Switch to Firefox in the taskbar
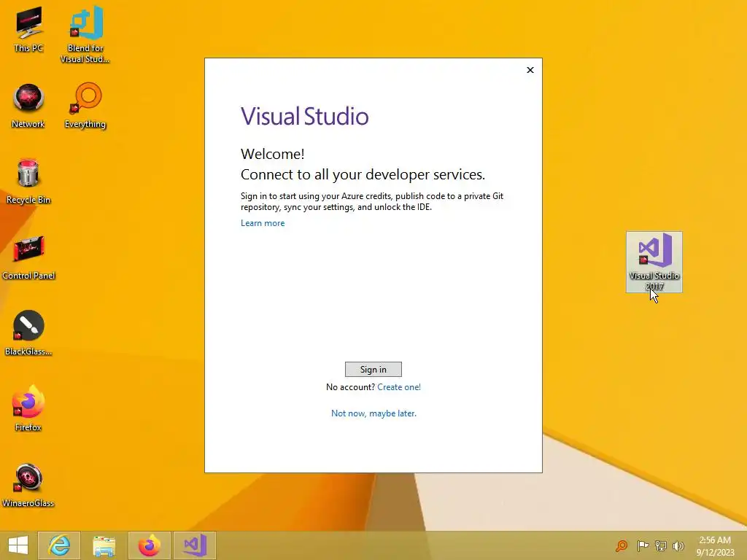The image size is (747, 560). [149, 545]
